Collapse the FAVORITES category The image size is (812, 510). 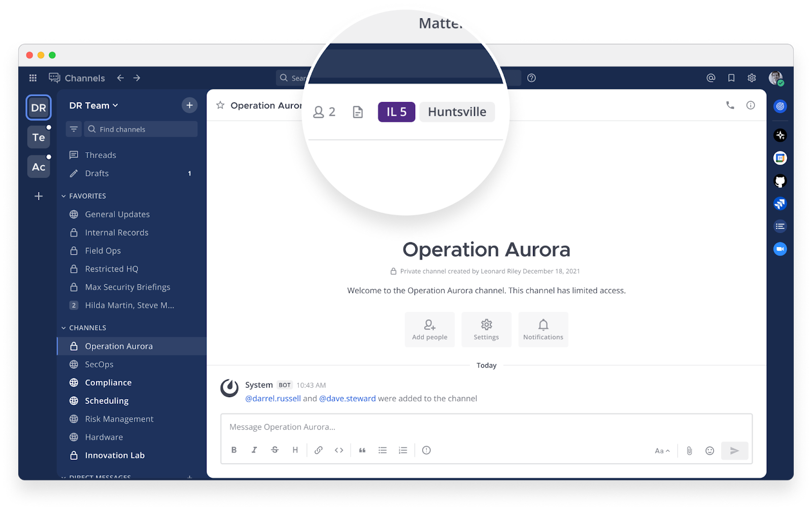[x=84, y=196]
